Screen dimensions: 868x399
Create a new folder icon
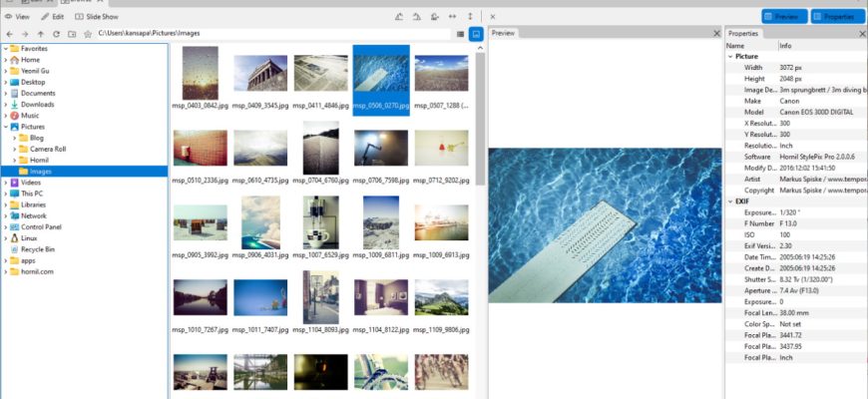[72, 34]
